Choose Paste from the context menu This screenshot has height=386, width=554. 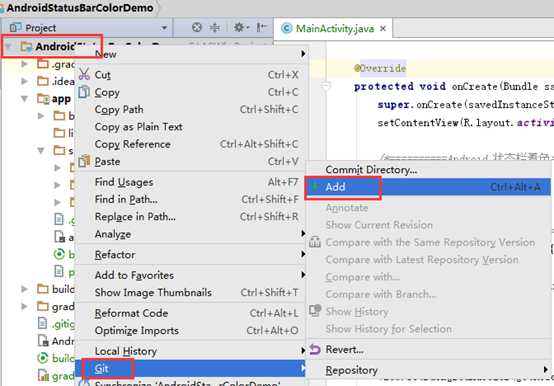191,161
